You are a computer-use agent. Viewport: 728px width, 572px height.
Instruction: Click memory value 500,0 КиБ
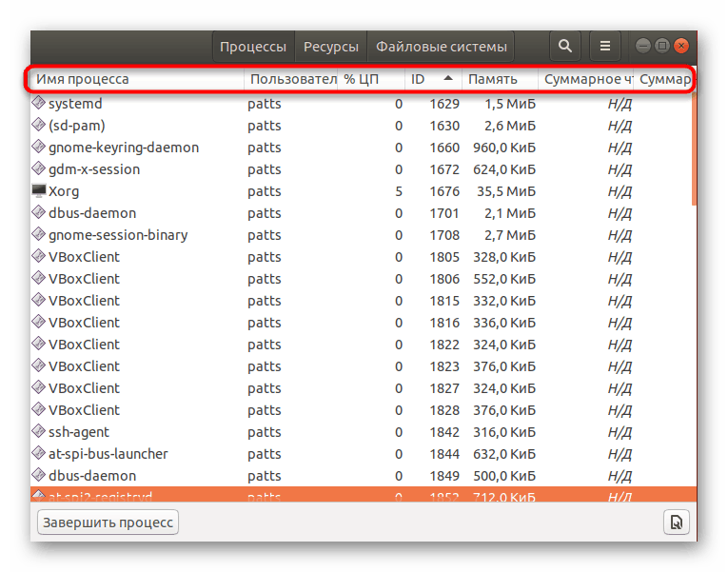click(x=504, y=476)
